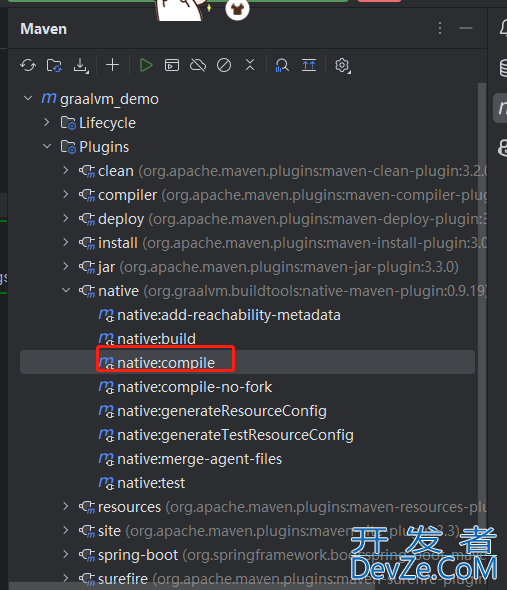This screenshot has height=590, width=507.
Task: Expand the deploy plugin node
Action: pos(66,218)
